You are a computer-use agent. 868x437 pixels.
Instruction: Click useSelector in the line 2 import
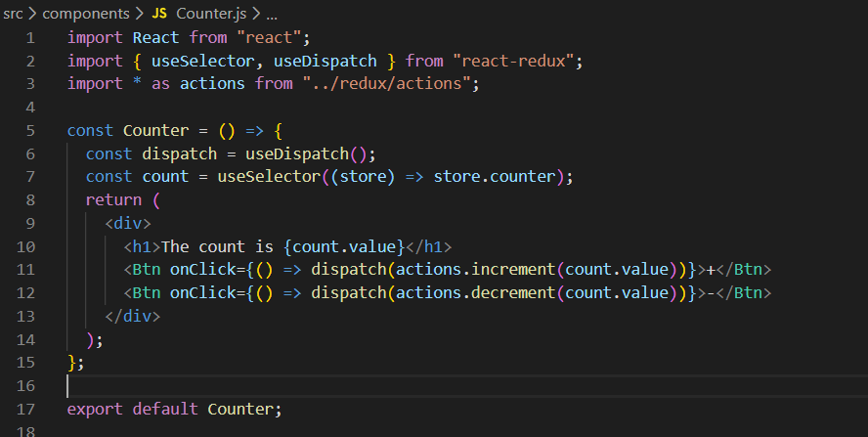pos(202,61)
